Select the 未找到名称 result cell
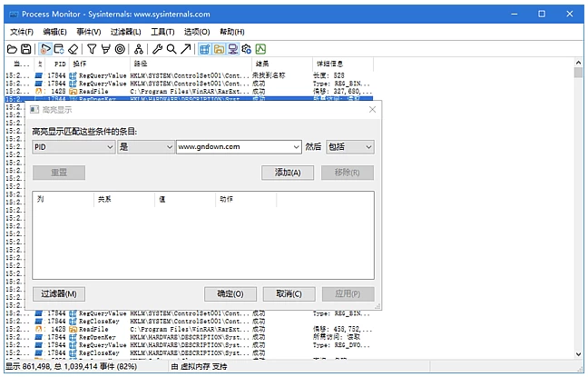The image size is (588, 377). [269, 75]
